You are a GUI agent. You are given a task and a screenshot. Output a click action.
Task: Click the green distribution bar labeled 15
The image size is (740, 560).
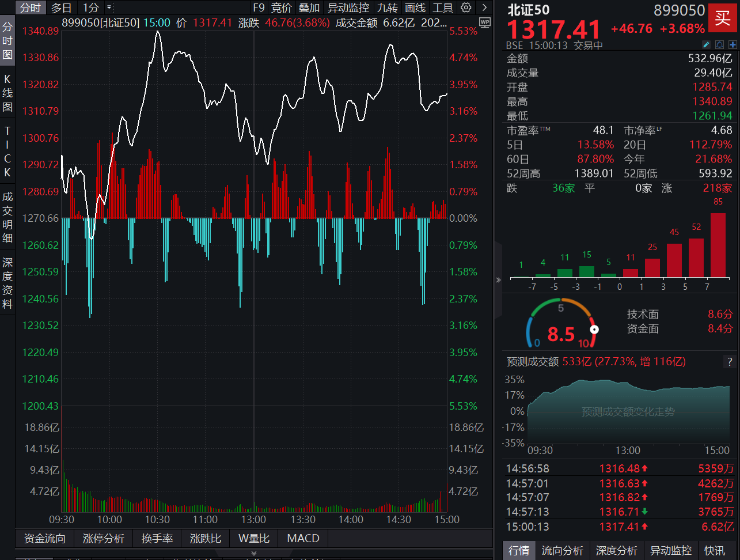pyautogui.click(x=587, y=272)
